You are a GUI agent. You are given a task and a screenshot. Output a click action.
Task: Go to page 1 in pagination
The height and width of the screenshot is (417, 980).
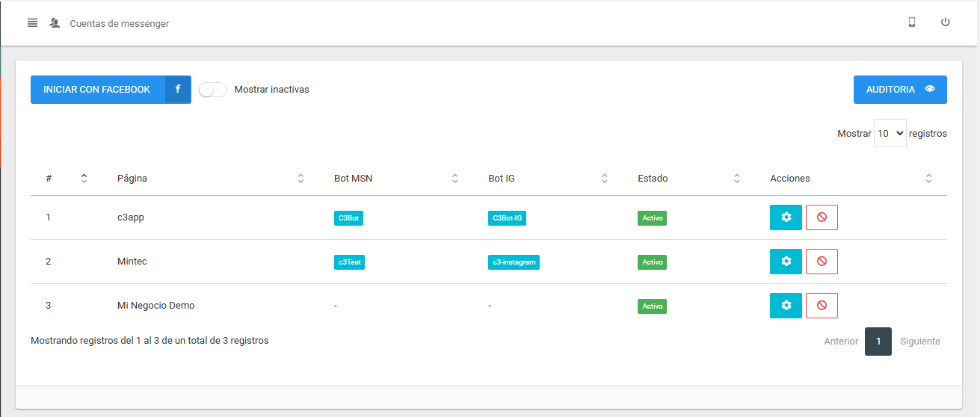pyautogui.click(x=878, y=342)
